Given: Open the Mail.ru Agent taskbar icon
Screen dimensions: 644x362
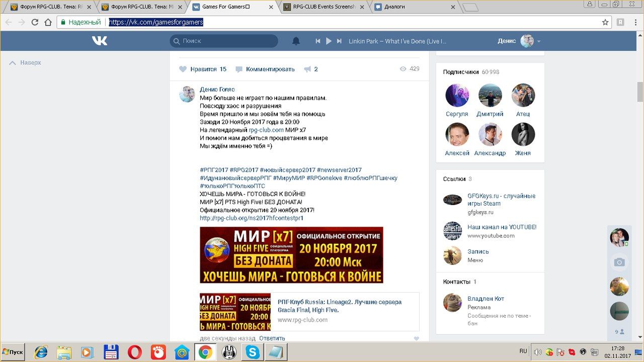Looking at the screenshot, I should (182, 352).
